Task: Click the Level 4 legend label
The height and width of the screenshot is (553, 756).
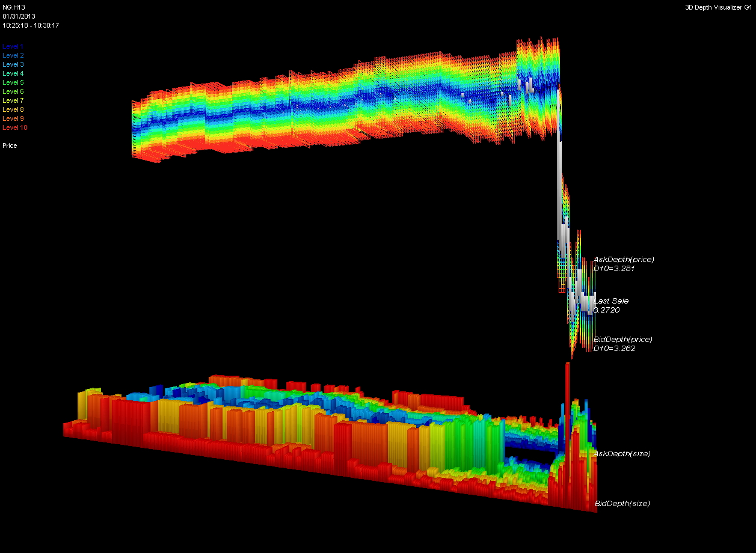Action: point(13,73)
